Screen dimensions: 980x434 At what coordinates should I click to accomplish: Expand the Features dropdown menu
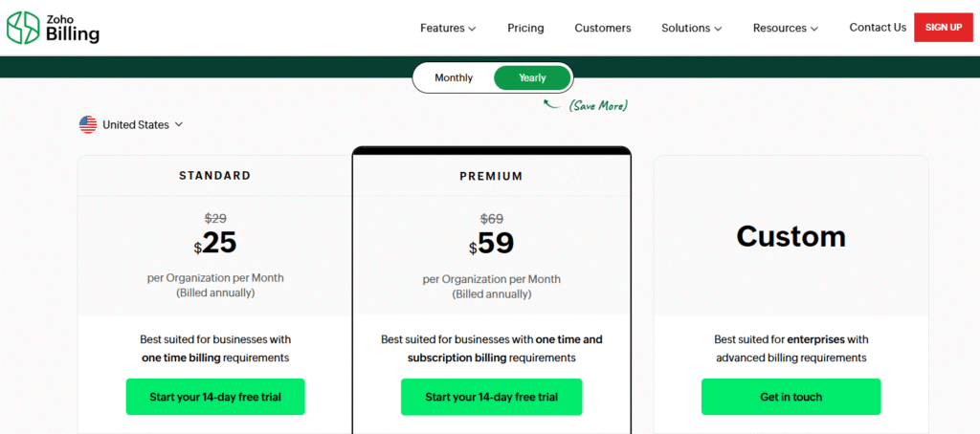[448, 28]
